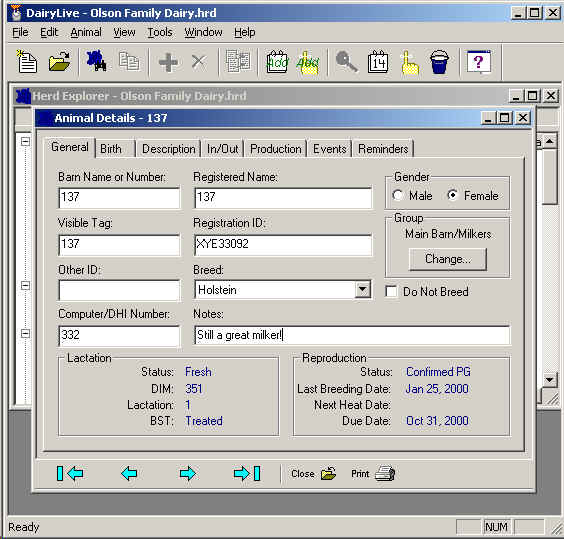Click the blue milk bucket icon
The width and height of the screenshot is (564, 539).
[x=439, y=62]
